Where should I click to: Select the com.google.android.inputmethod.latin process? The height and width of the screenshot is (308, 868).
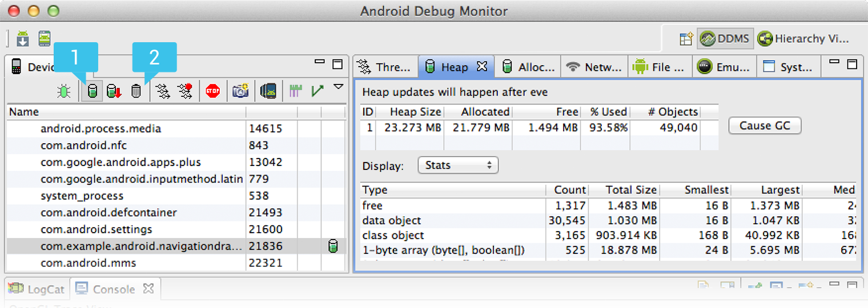177,179
